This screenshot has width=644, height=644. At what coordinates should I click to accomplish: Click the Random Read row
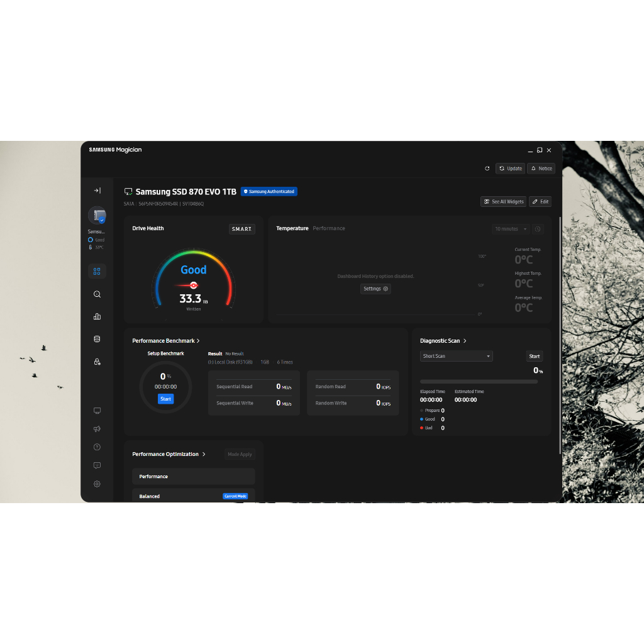point(353,387)
